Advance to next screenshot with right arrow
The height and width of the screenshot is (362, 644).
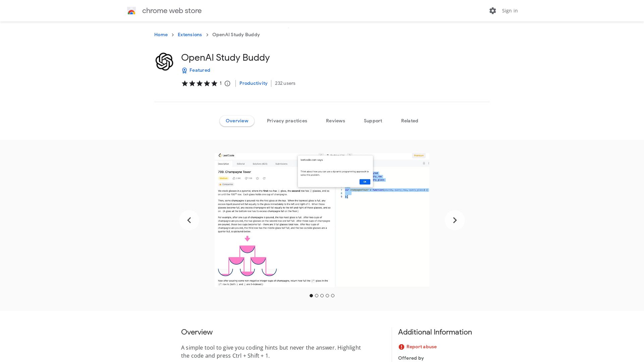[454, 220]
